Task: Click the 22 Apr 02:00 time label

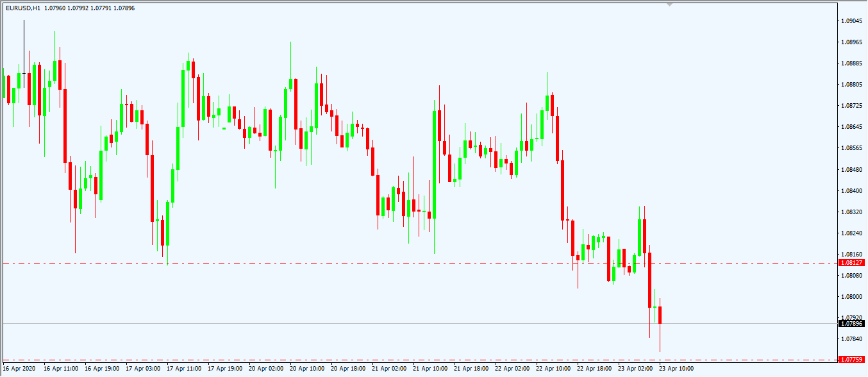Action: 512,369
